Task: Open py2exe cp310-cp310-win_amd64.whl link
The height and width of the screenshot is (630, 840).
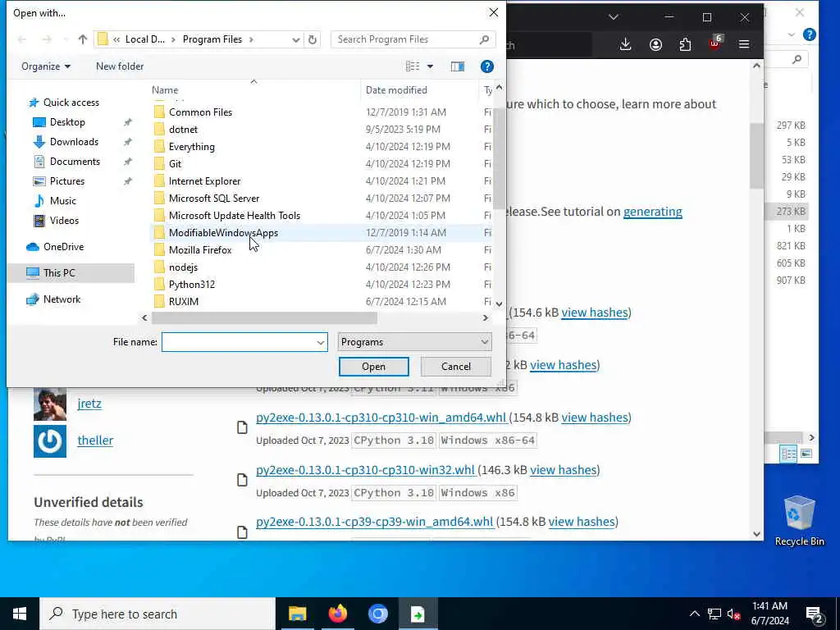Action: pos(381,418)
